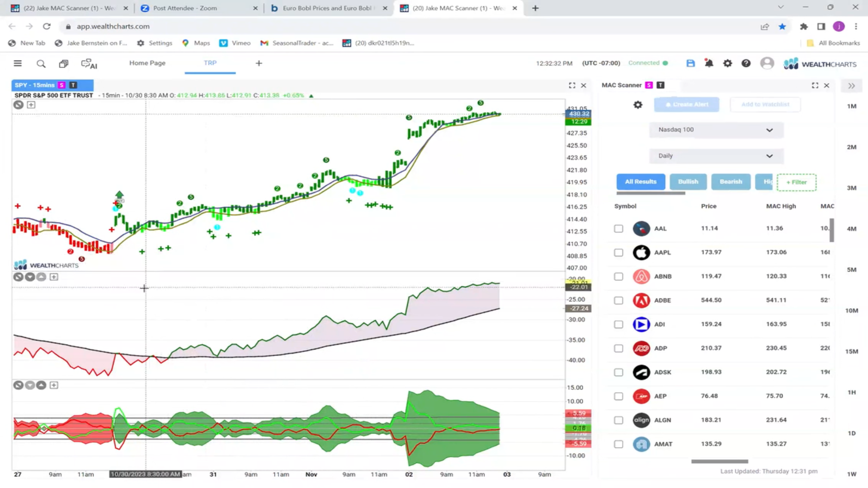Maximize the MAC Scanner panel
Image resolution: width=868 pixels, height=488 pixels.
click(815, 85)
